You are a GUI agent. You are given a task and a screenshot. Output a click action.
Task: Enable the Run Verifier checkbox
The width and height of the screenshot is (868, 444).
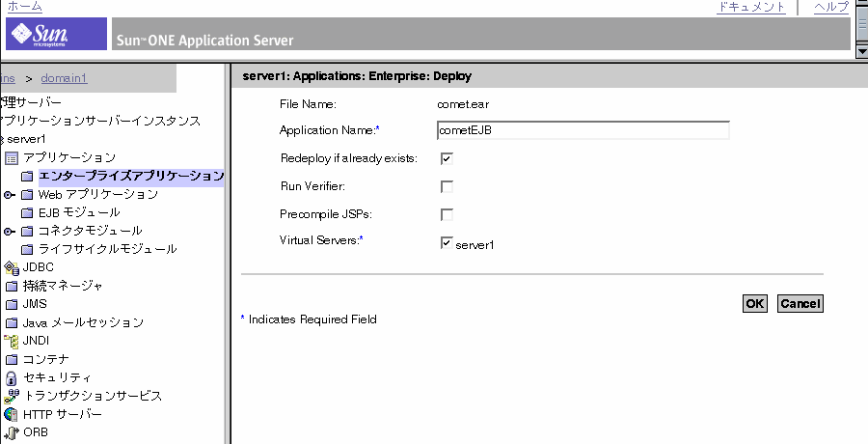tap(447, 187)
